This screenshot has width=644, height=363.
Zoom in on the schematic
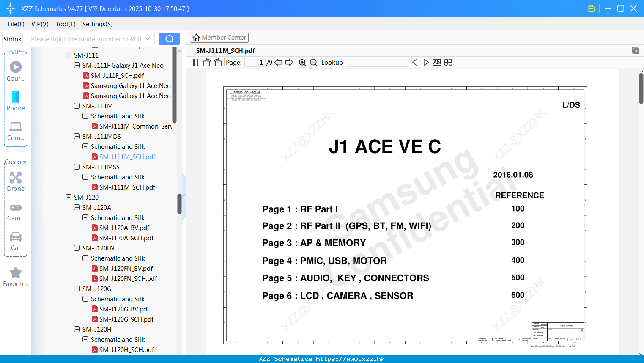[302, 62]
